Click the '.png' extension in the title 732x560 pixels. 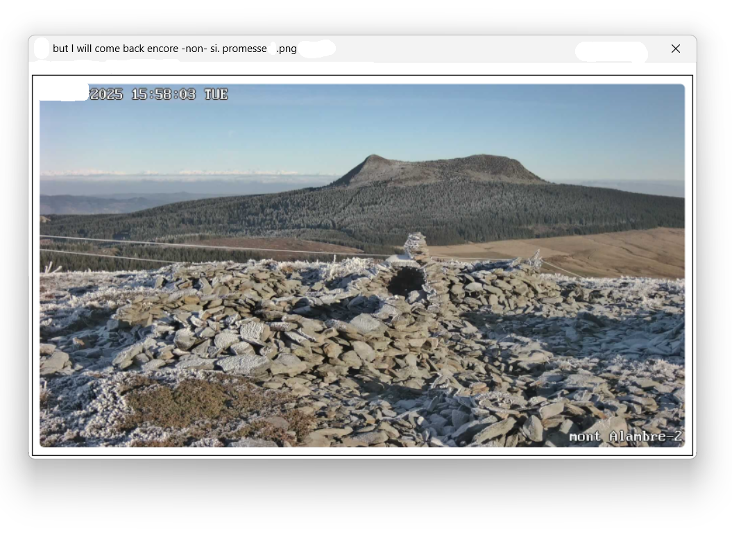coord(287,49)
